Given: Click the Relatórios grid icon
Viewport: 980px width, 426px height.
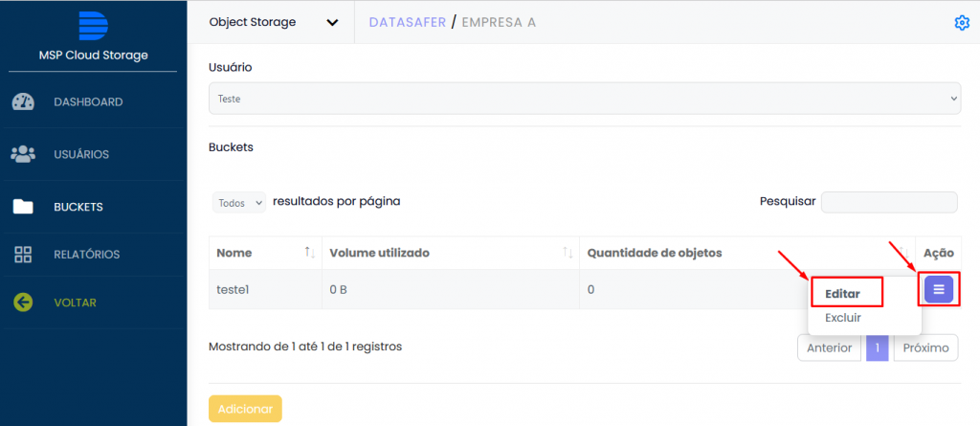Looking at the screenshot, I should 23,255.
